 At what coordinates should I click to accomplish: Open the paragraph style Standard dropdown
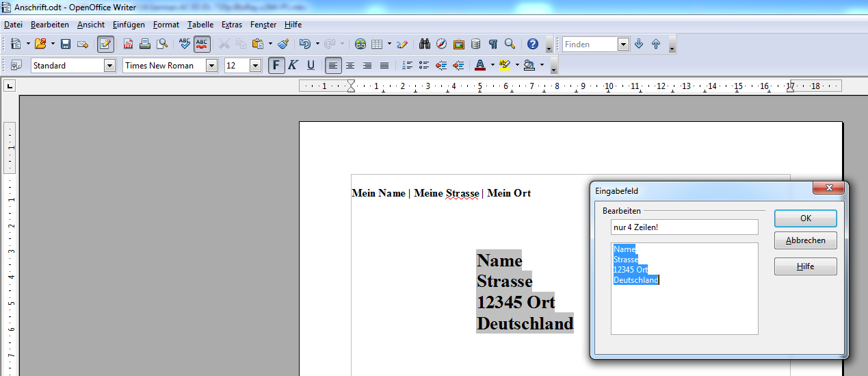click(109, 66)
